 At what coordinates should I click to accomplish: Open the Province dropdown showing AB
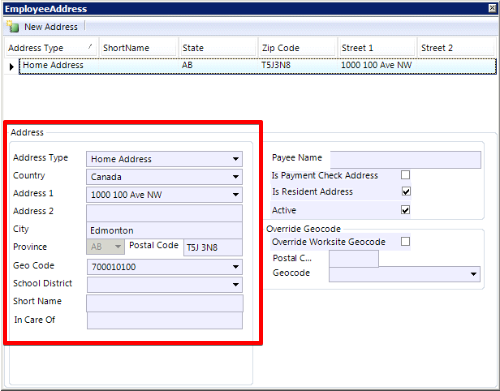pyautogui.click(x=105, y=247)
